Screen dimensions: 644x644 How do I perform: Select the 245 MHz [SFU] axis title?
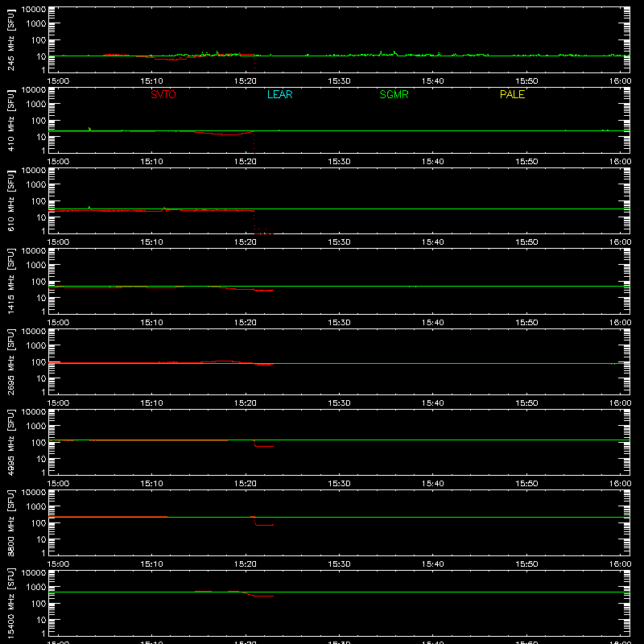pos(10,39)
